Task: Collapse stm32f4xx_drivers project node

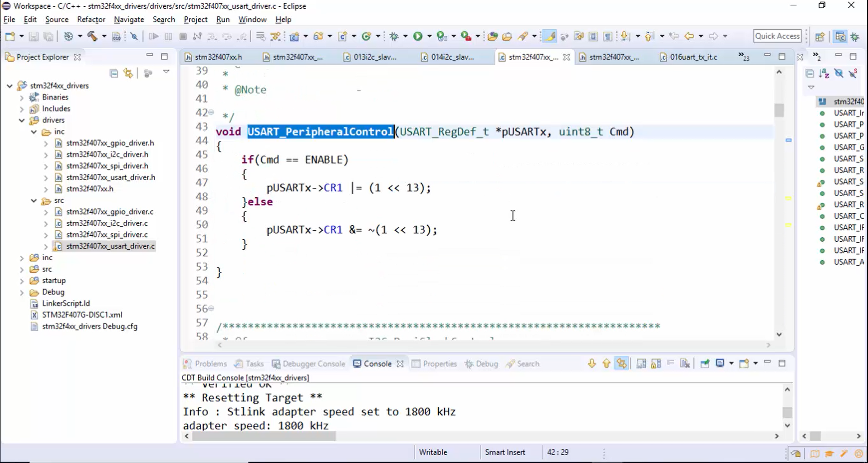Action: click(9, 86)
